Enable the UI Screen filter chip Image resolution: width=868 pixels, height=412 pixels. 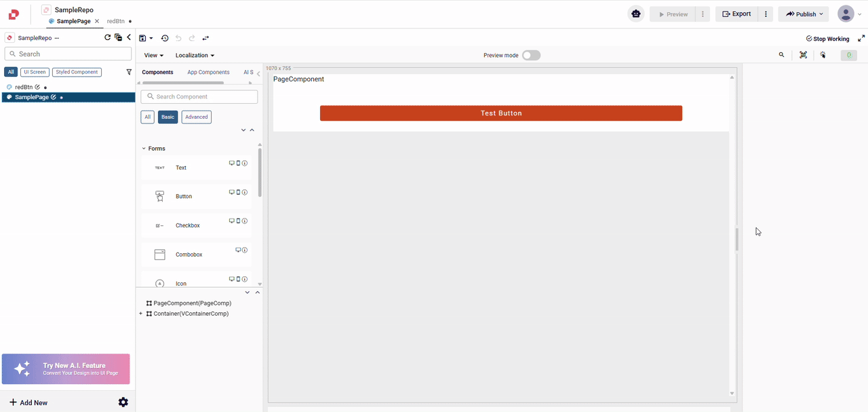(x=34, y=72)
